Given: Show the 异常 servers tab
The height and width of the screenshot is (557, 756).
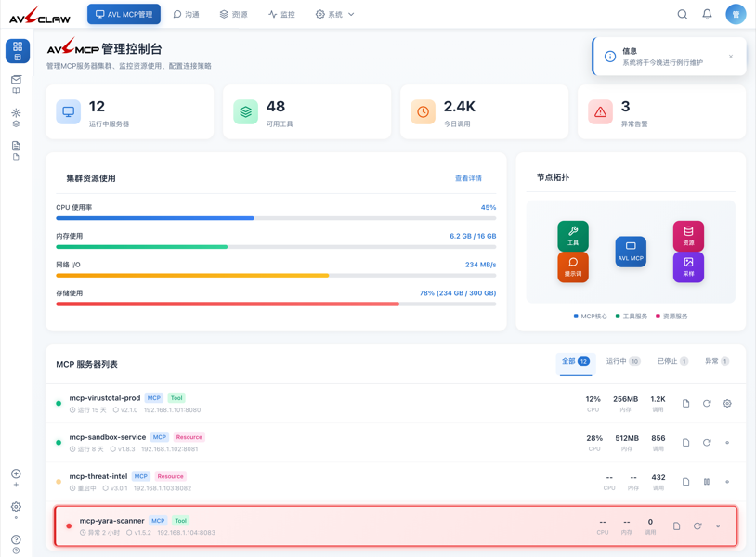Looking at the screenshot, I should point(716,361).
